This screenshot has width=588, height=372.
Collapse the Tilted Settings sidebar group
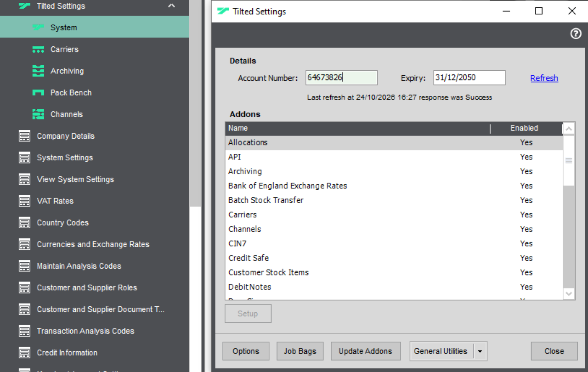[x=171, y=6]
